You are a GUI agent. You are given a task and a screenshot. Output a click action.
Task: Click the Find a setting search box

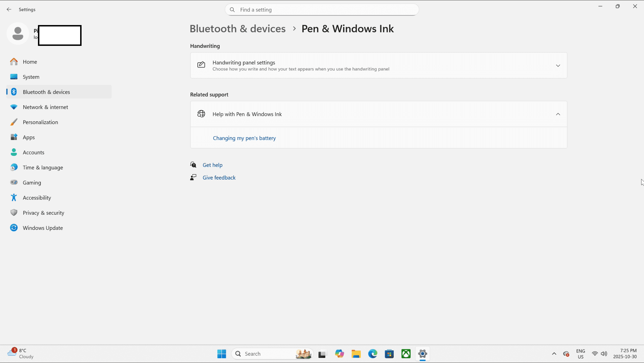click(x=322, y=10)
